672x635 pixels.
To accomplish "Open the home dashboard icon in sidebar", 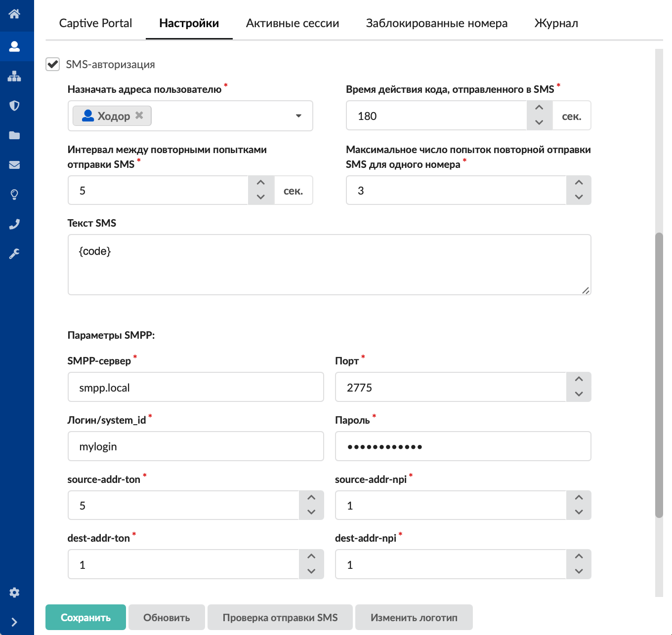I will pos(14,14).
